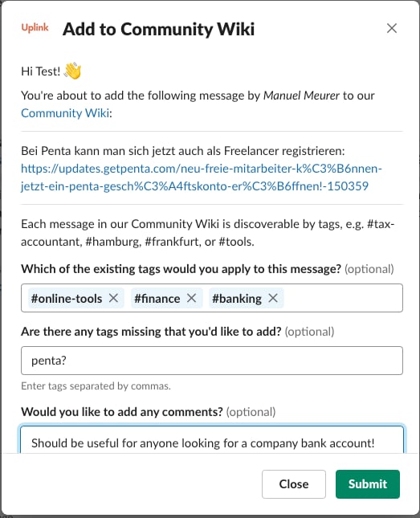420x518 pixels.
Task: Remove the #banking tag
Action: [273, 298]
